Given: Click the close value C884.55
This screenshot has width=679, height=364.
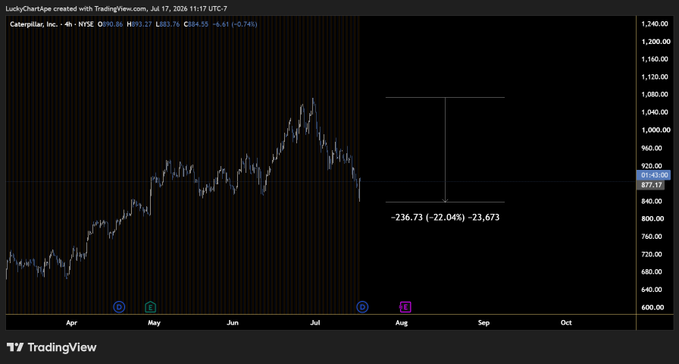Looking at the screenshot, I should click(x=196, y=24).
